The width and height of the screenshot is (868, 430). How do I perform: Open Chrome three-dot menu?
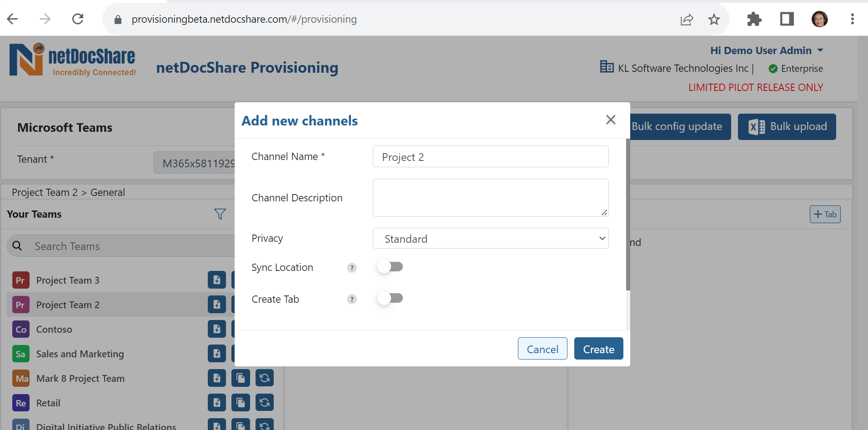tap(853, 19)
